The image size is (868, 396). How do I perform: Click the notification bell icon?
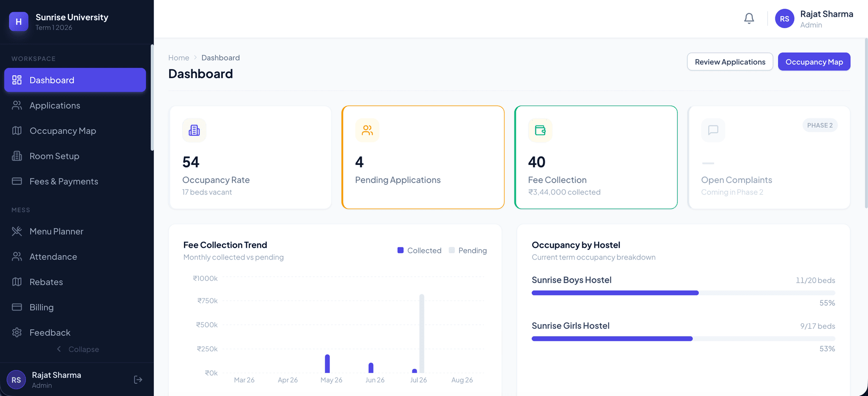click(x=749, y=19)
